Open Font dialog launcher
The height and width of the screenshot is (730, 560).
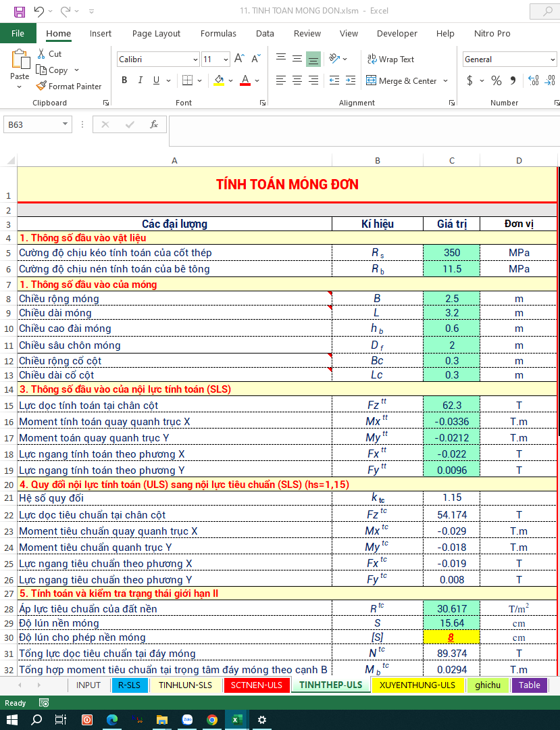point(263,103)
